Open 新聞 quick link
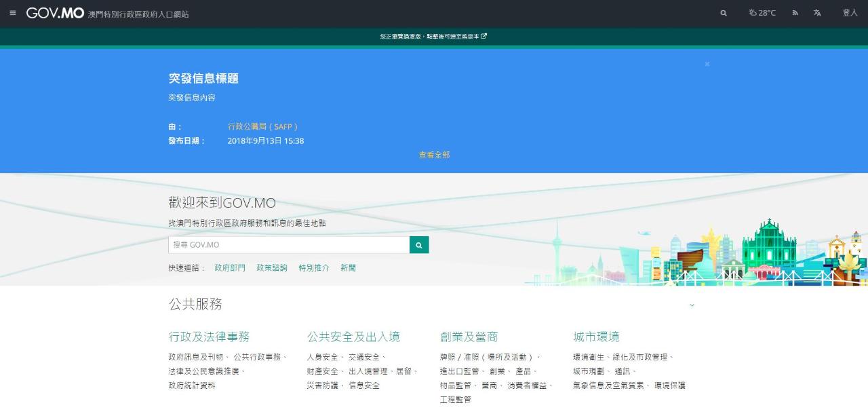The height and width of the screenshot is (414, 868). (348, 268)
